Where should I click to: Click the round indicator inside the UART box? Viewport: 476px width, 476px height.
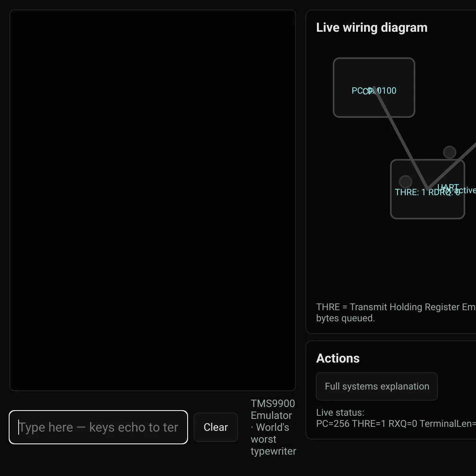[405, 182]
